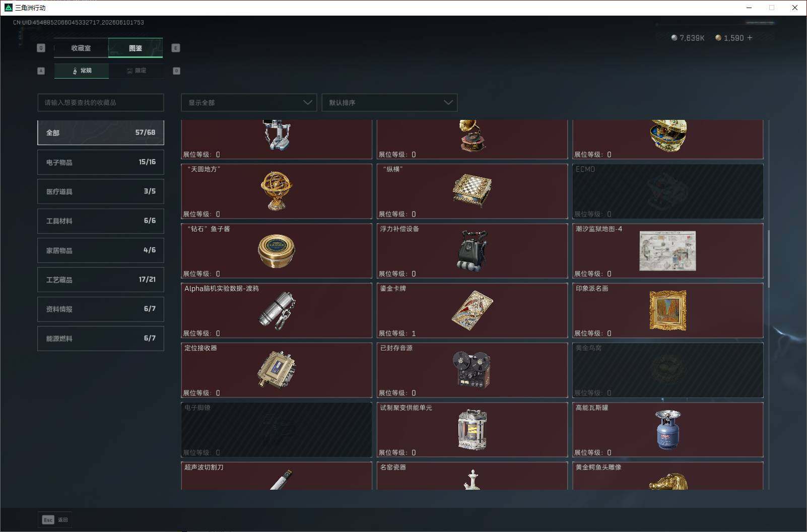Screen dimensions: 807x532
Task: Select the "钻石" 鱼子酱 caviar tin
Action: click(277, 251)
